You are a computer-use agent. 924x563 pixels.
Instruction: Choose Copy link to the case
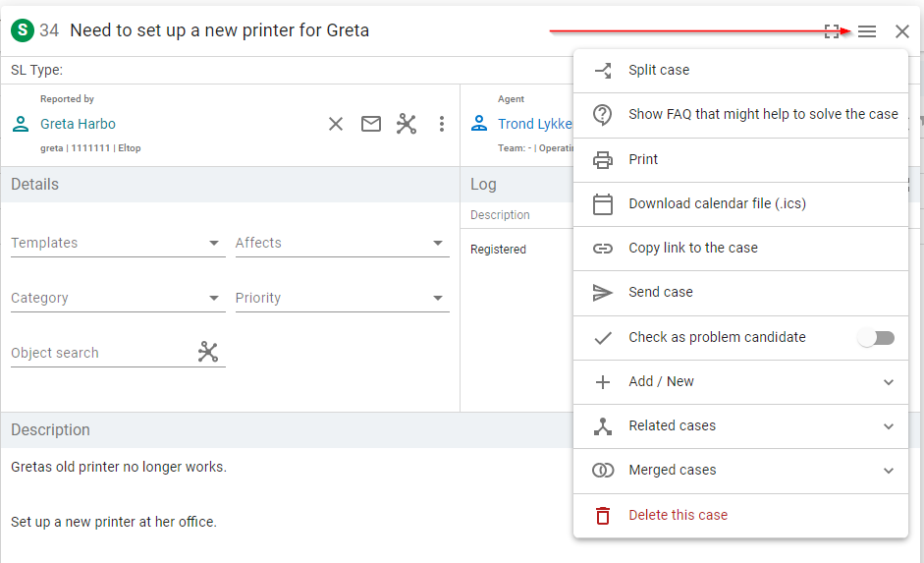click(x=740, y=249)
